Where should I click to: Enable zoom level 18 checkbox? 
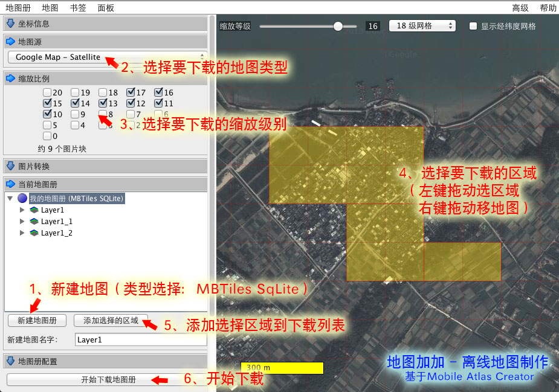pos(103,92)
